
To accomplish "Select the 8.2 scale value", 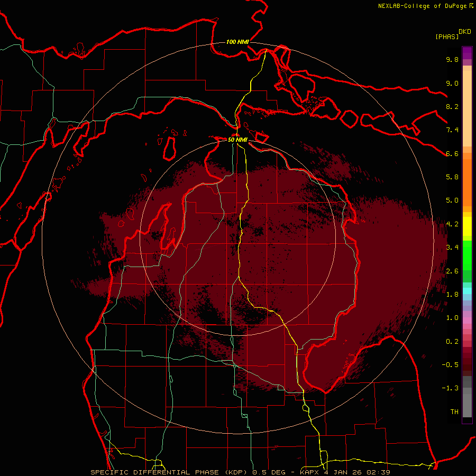I will pyautogui.click(x=452, y=106).
